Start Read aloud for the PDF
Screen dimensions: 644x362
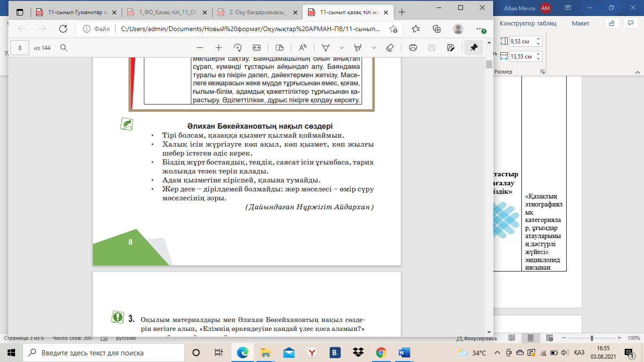tap(303, 48)
